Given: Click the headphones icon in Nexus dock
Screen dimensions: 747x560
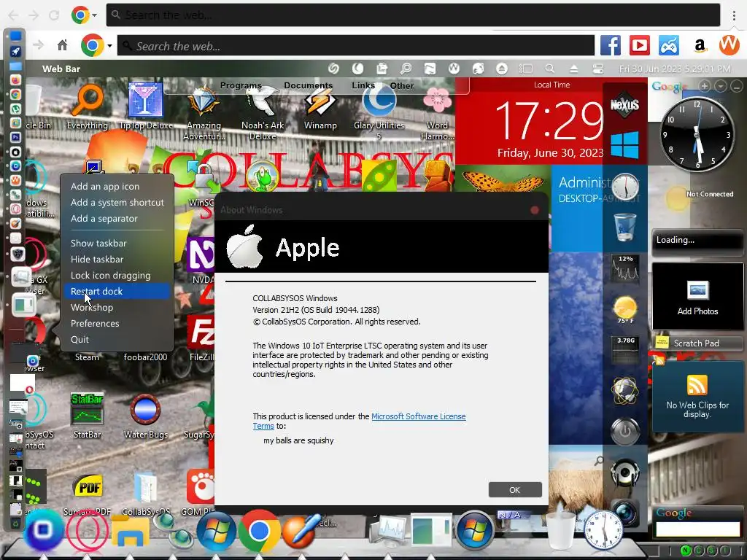Looking at the screenshot, I should [625, 472].
